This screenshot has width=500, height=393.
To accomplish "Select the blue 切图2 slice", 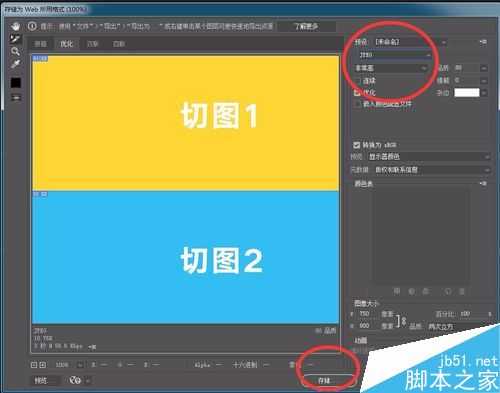I will point(186,257).
